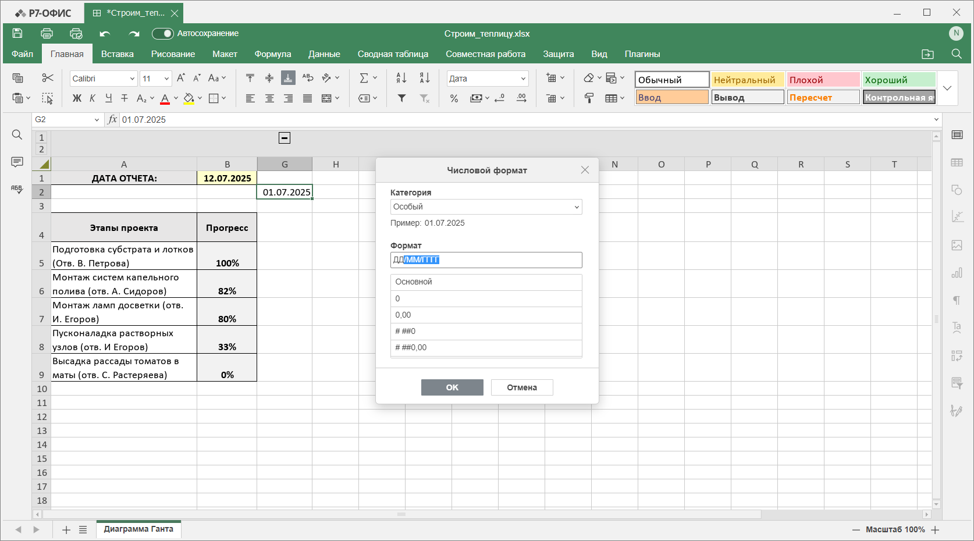The height and width of the screenshot is (541, 974).
Task: Click the save document icon
Action: tap(17, 34)
